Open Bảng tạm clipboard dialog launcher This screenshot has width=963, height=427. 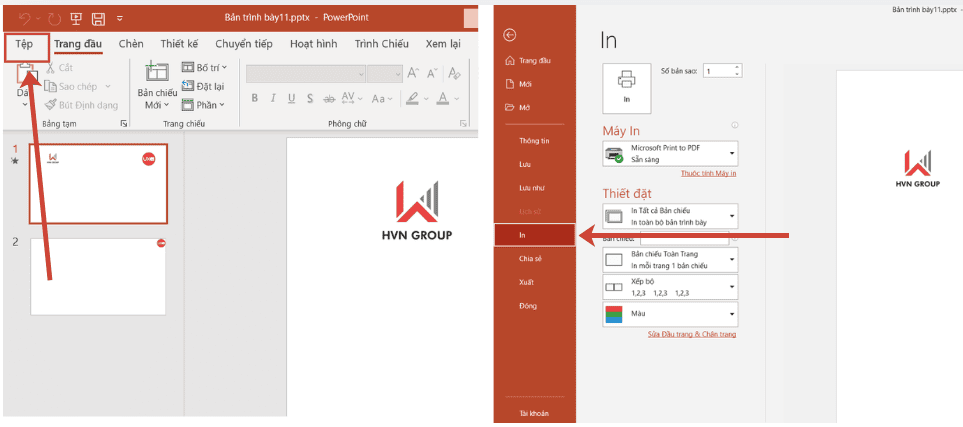124,124
